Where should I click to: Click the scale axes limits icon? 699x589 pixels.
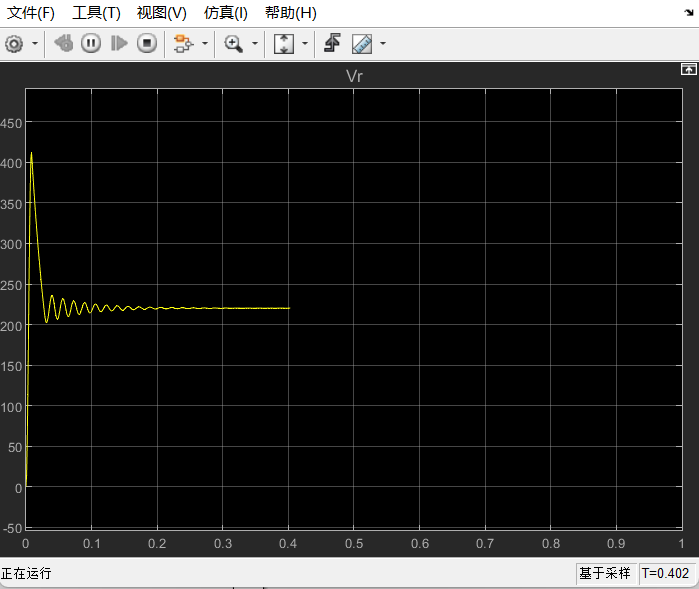tap(284, 44)
